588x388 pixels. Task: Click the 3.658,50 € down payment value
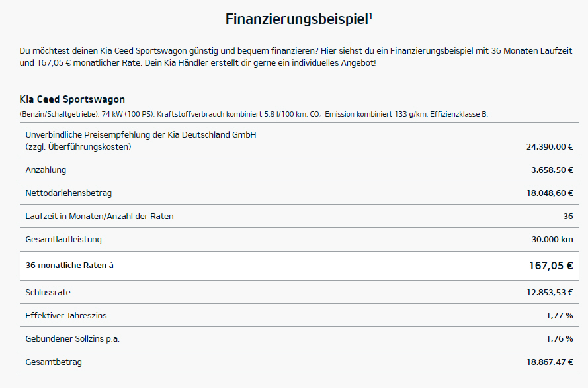(x=552, y=170)
